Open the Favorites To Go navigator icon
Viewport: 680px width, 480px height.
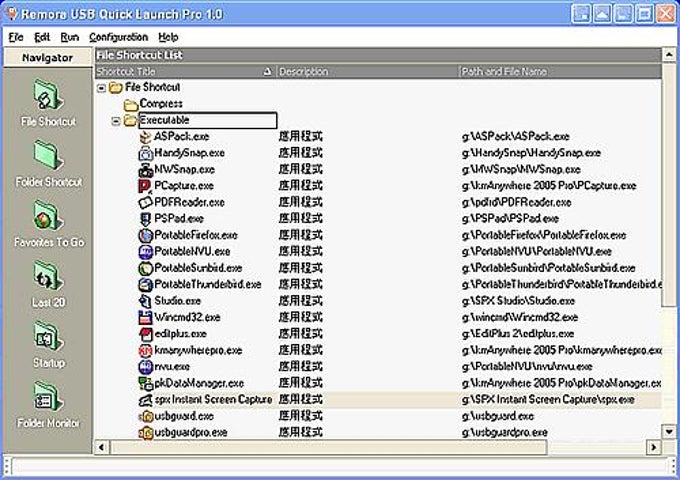tap(48, 216)
